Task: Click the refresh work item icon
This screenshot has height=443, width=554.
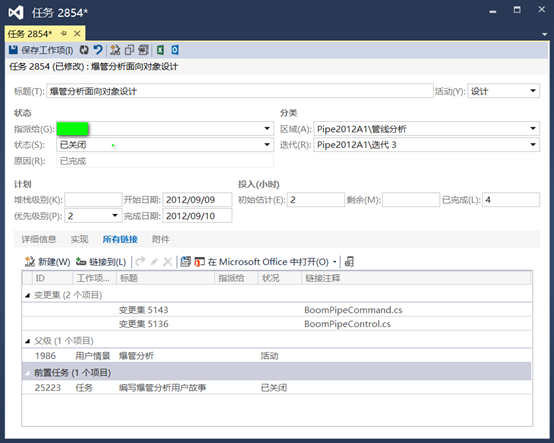Action: click(84, 50)
